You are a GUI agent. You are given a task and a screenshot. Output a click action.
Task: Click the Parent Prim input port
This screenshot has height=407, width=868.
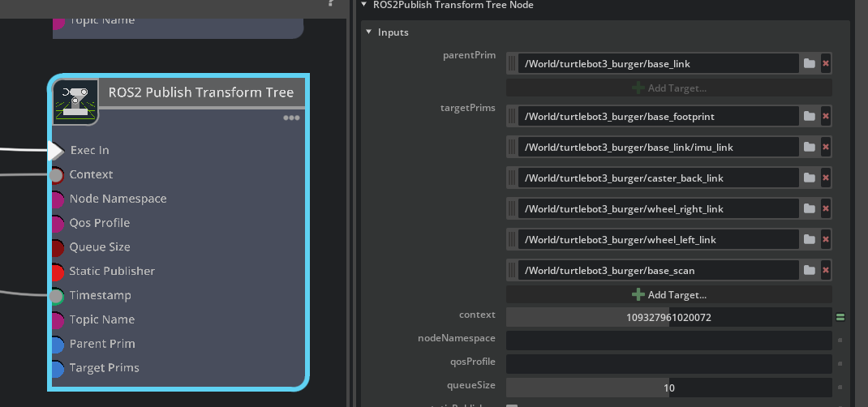pos(57,345)
